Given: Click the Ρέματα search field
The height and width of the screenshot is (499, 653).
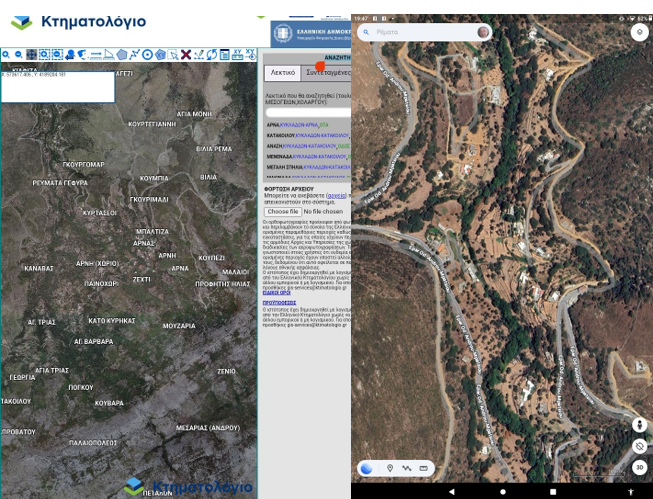Looking at the screenshot, I should pos(420,32).
